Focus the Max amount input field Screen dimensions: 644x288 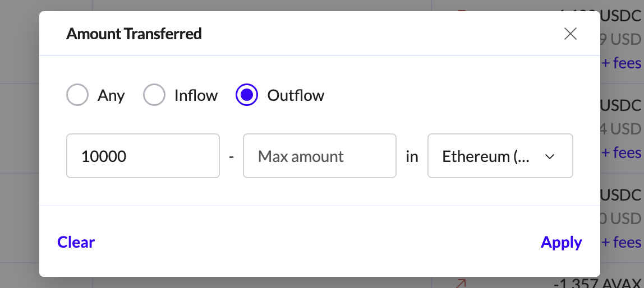pyautogui.click(x=319, y=156)
